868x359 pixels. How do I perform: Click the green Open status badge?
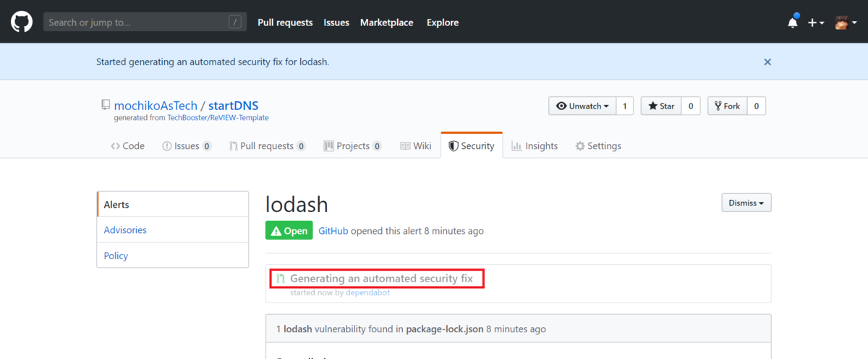289,230
